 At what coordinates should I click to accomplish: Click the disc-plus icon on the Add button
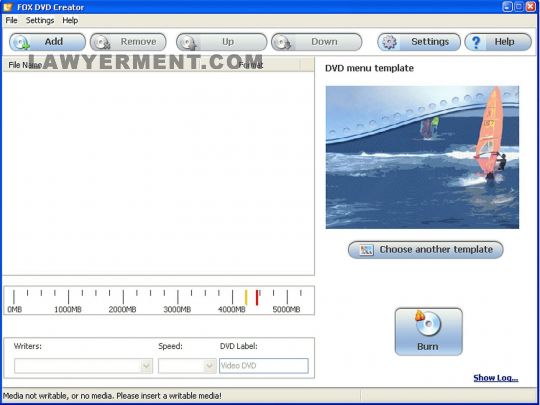click(x=21, y=42)
